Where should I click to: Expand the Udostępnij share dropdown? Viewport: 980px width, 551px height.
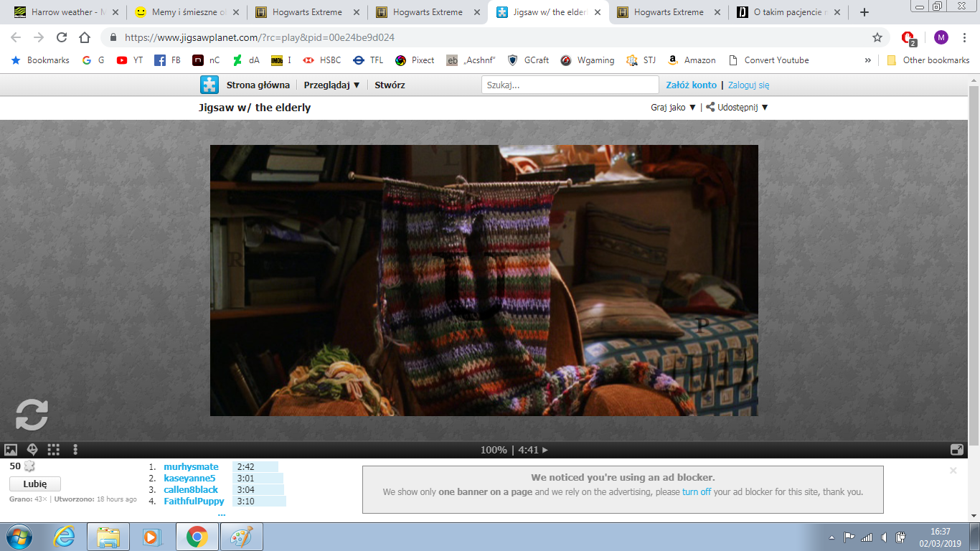pyautogui.click(x=737, y=107)
